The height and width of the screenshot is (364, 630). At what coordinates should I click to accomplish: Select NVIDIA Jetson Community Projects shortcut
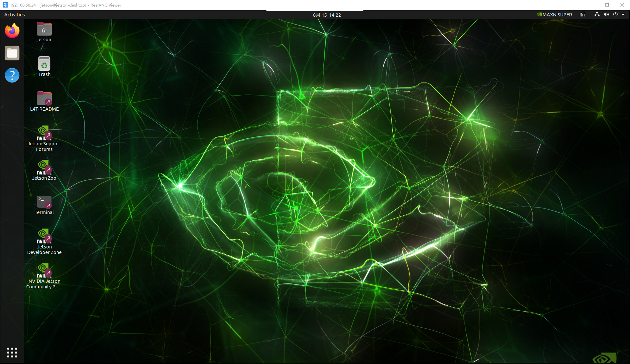[44, 276]
